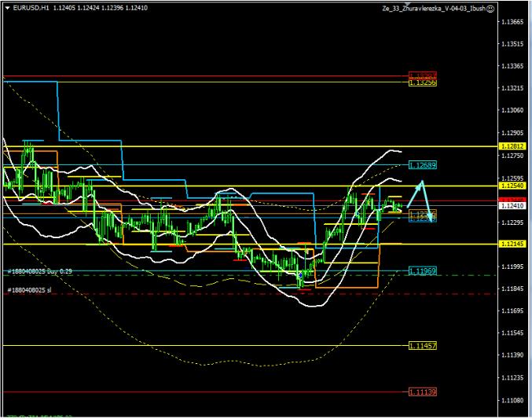Click 1.11545 on the price scale
Viewport: 532px width, 419px height.
512,333
